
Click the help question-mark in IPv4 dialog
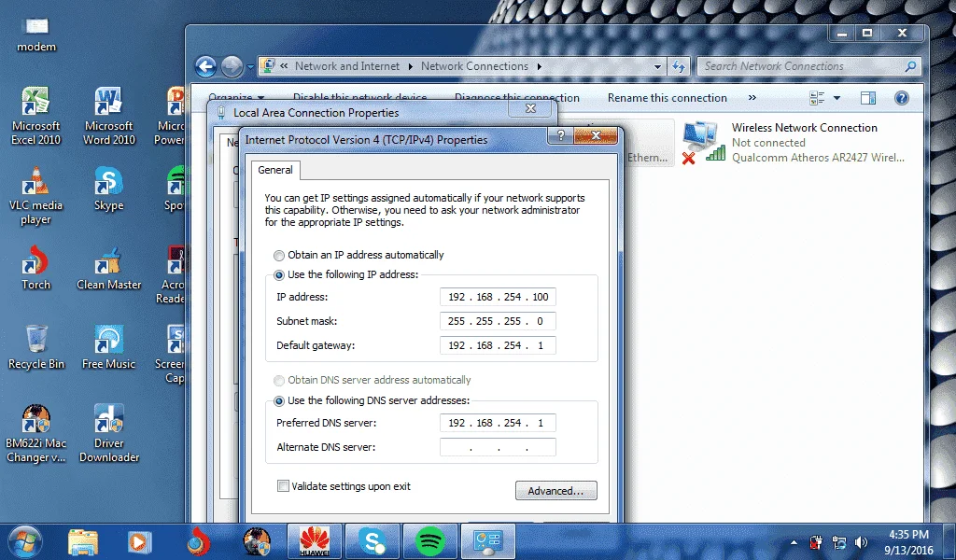(561, 135)
